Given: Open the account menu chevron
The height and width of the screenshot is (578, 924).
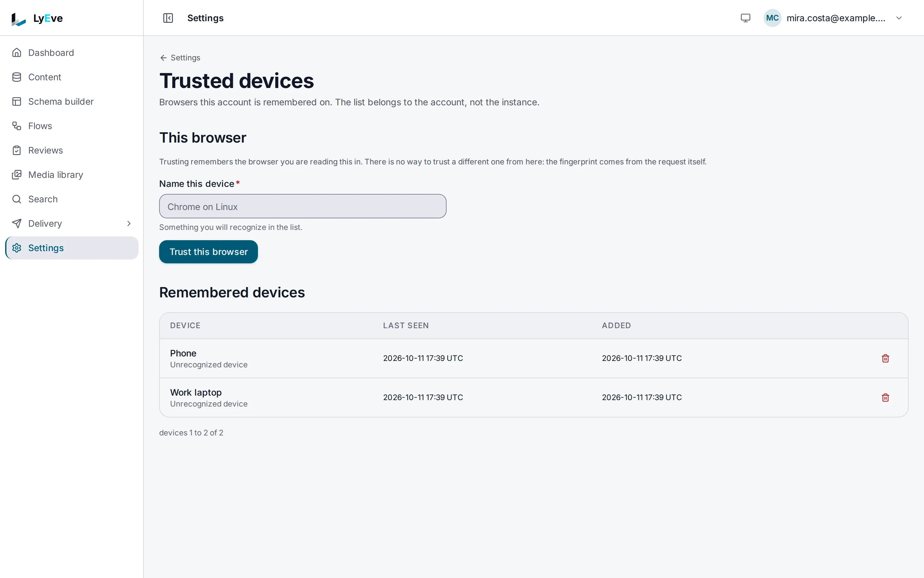Looking at the screenshot, I should [x=899, y=18].
